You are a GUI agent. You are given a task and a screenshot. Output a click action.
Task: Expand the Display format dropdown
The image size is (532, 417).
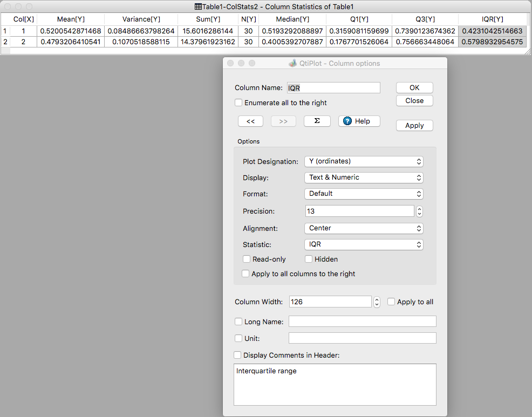coord(364,177)
